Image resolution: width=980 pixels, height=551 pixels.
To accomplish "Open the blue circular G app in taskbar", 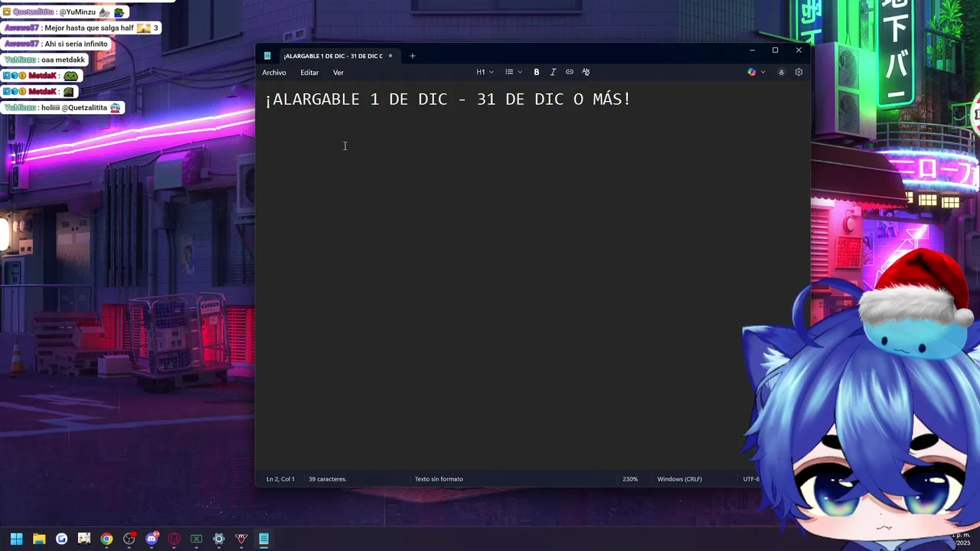I will click(61, 539).
